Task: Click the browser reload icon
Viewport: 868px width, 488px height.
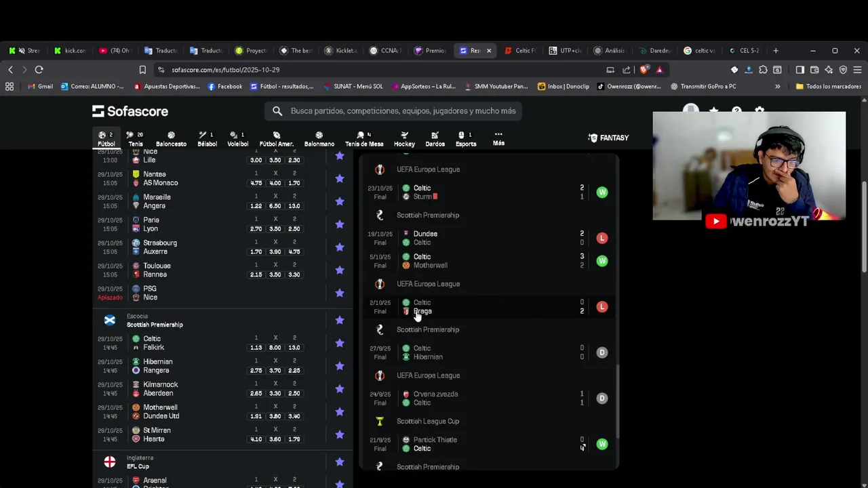Action: tap(39, 70)
